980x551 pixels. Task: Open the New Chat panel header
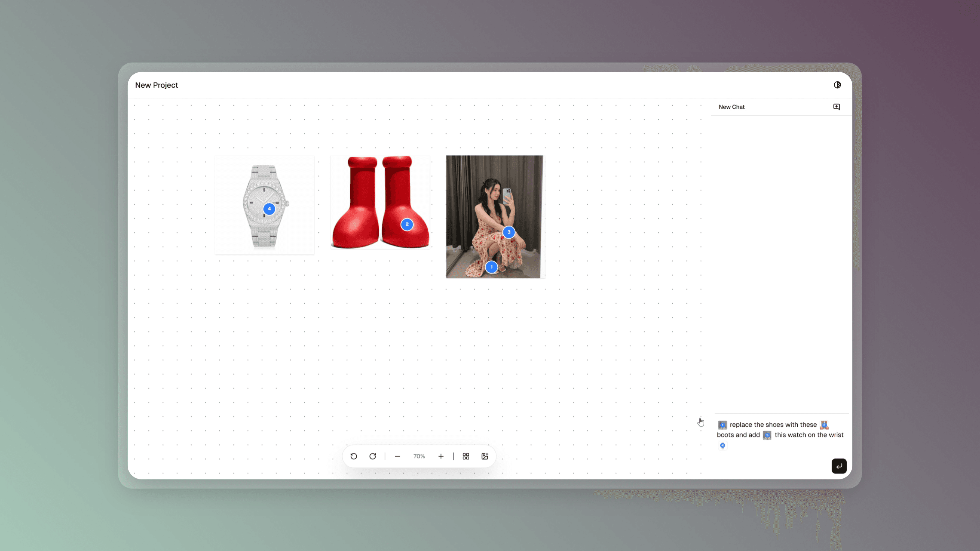pos(731,107)
